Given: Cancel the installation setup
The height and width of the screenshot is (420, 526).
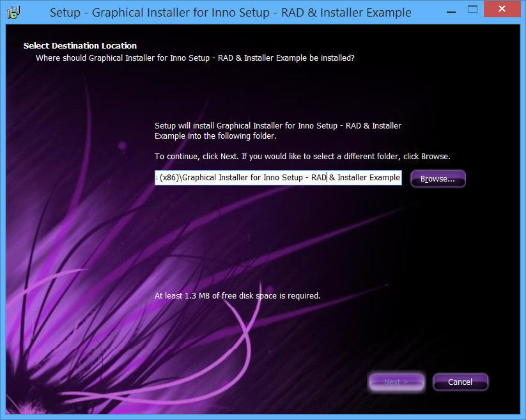Looking at the screenshot, I should click(460, 382).
